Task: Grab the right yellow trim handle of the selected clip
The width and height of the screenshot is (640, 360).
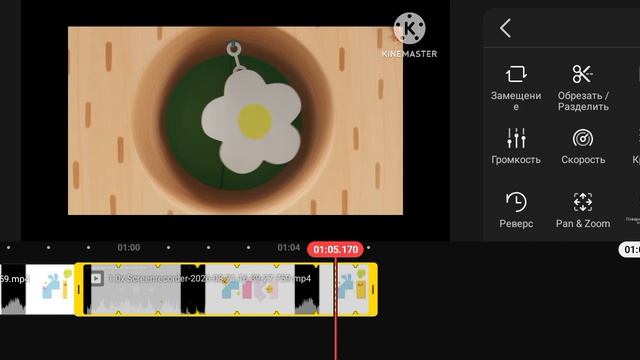Action: 373,289
